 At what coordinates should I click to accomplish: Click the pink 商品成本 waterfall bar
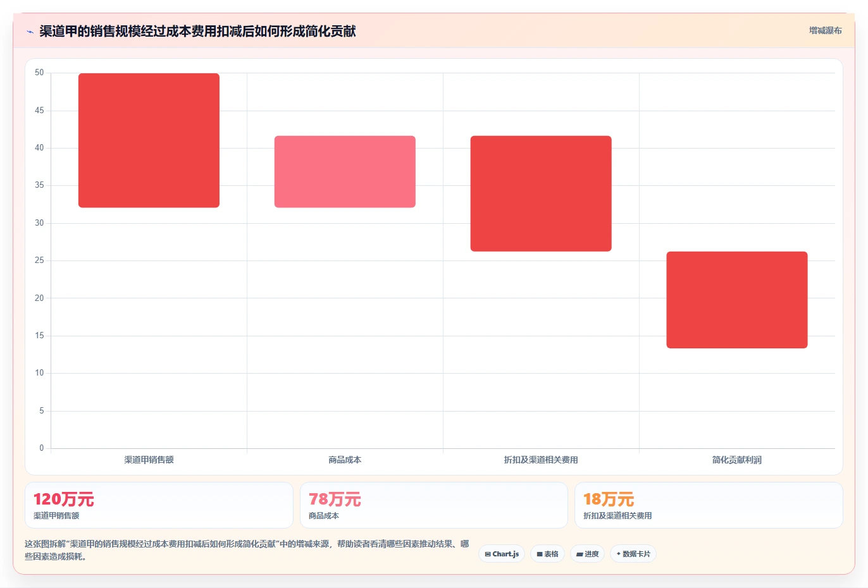coord(345,171)
